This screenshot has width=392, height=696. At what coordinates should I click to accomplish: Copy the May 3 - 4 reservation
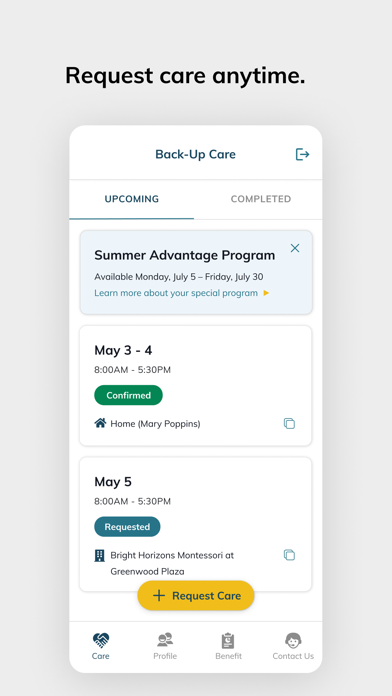point(289,423)
